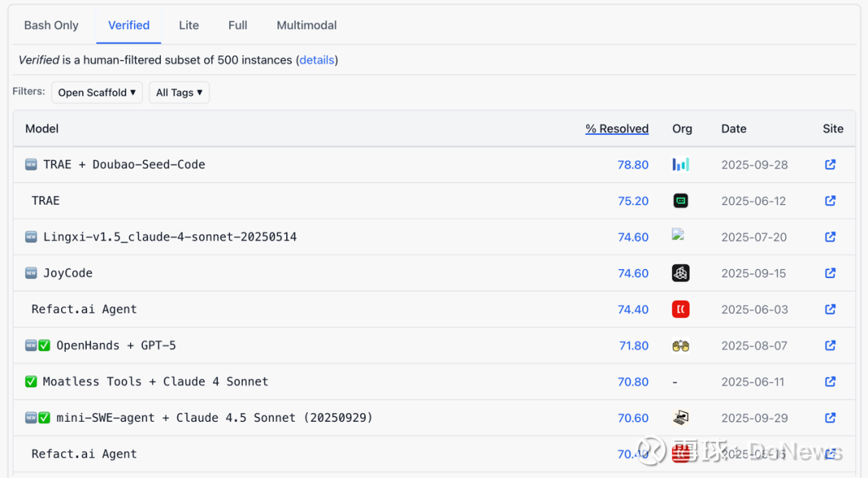Screen dimensions: 868x478
Task: Select mini-SWE-agent + Claude 4.5 Sonnet name
Action: point(215,418)
